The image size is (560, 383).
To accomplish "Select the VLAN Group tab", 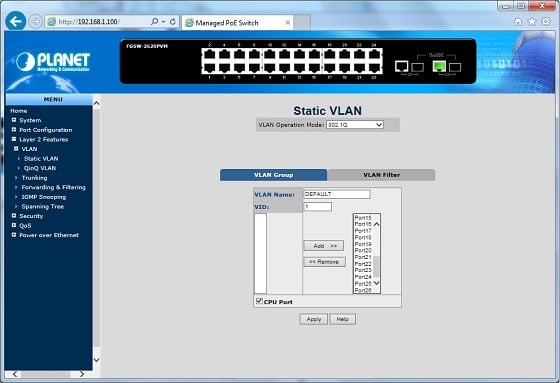I will 274,175.
